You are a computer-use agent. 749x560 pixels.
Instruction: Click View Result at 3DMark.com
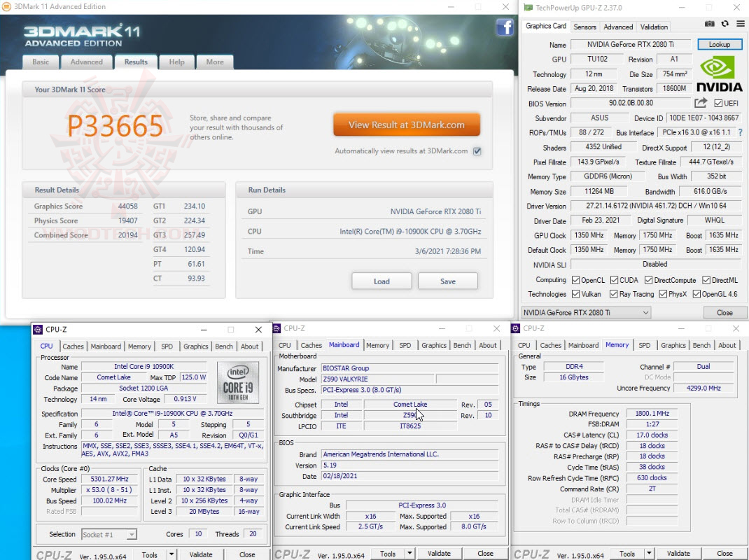coord(407,125)
